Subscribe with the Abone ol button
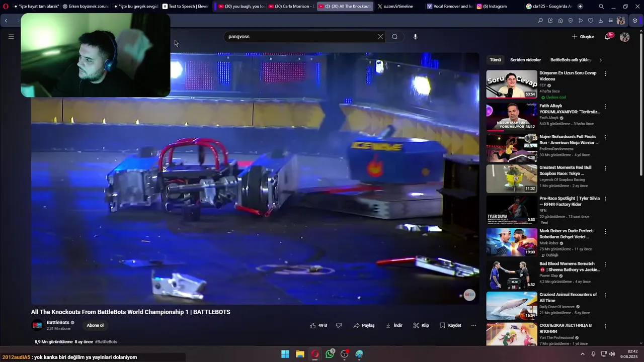 click(95, 325)
